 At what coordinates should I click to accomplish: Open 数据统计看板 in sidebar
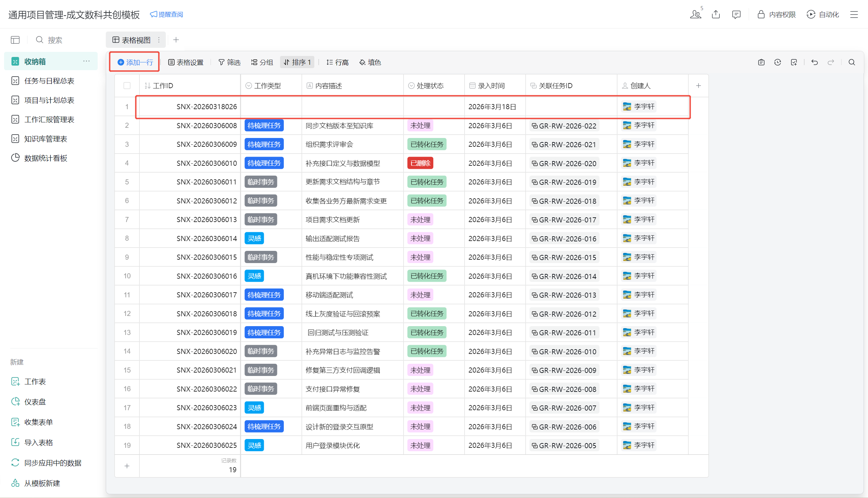click(x=45, y=158)
